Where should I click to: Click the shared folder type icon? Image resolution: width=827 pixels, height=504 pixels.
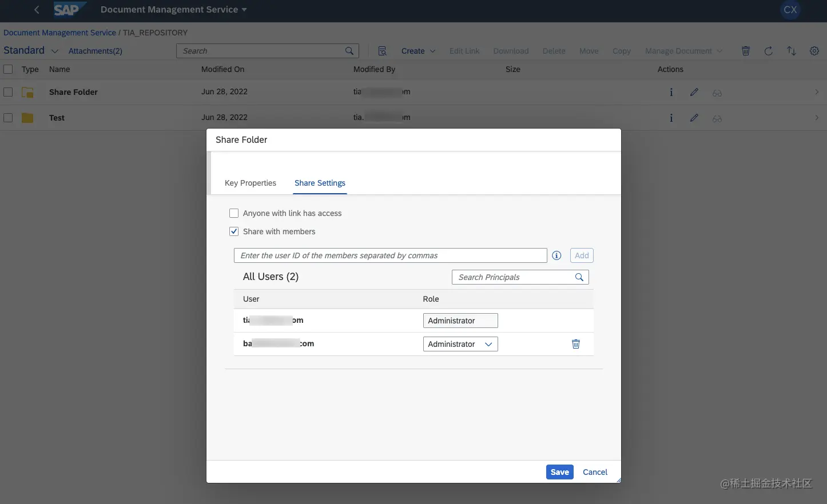tap(27, 92)
